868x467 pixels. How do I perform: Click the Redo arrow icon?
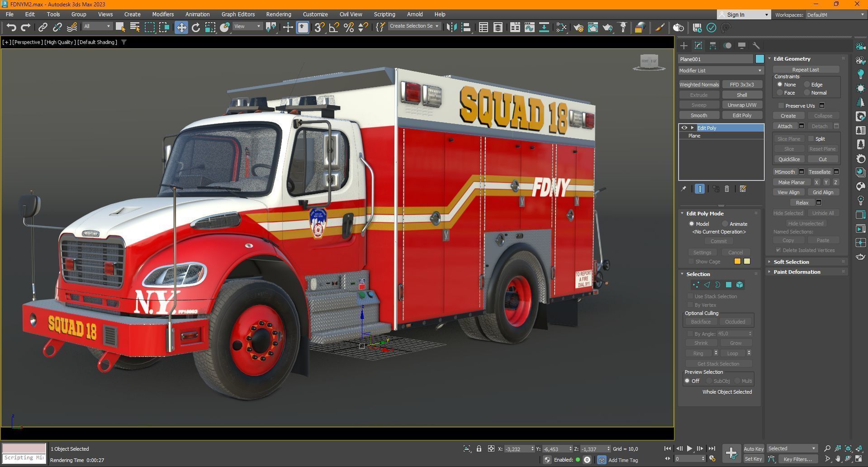point(26,27)
